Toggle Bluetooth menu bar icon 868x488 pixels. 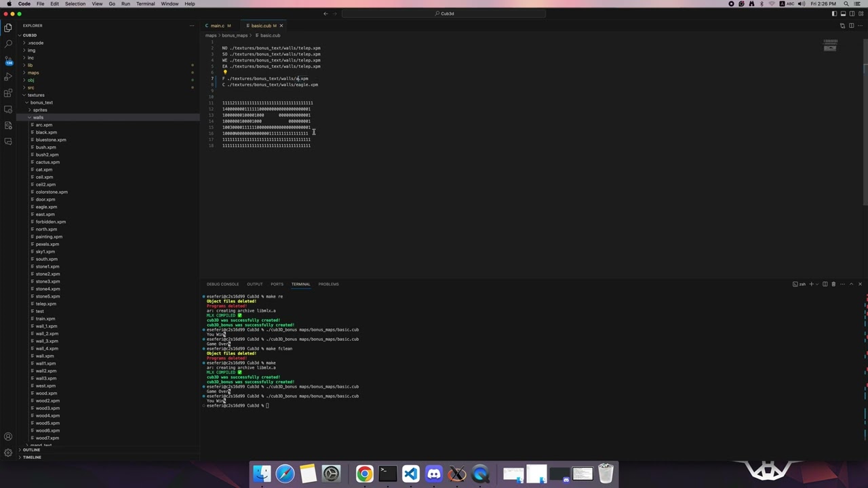point(762,4)
